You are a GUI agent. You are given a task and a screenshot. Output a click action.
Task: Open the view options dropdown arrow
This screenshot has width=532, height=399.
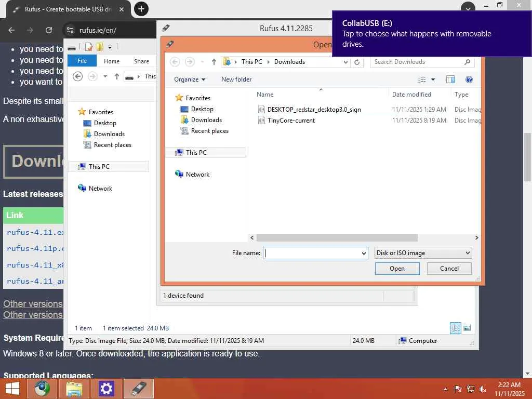coord(433,79)
